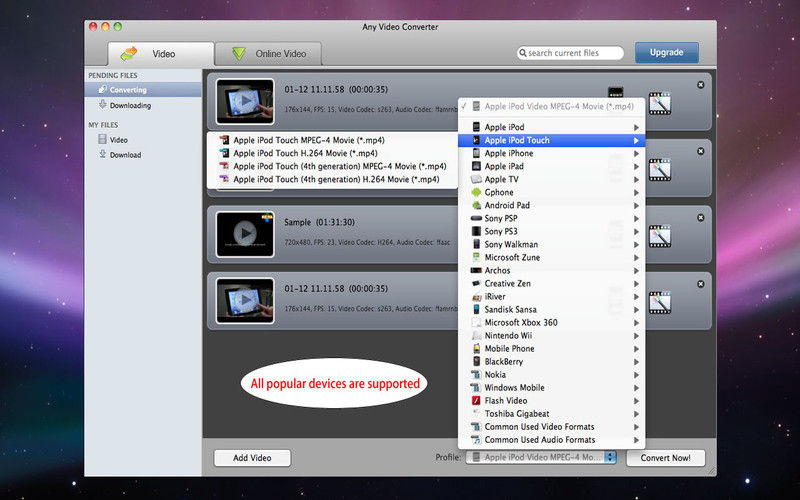Image resolution: width=800 pixels, height=500 pixels.
Task: Select Apple iPhone in profile list
Action: tap(552, 153)
